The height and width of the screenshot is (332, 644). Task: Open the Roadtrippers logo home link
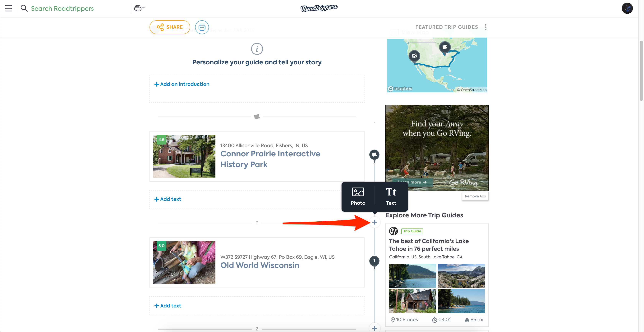[319, 8]
